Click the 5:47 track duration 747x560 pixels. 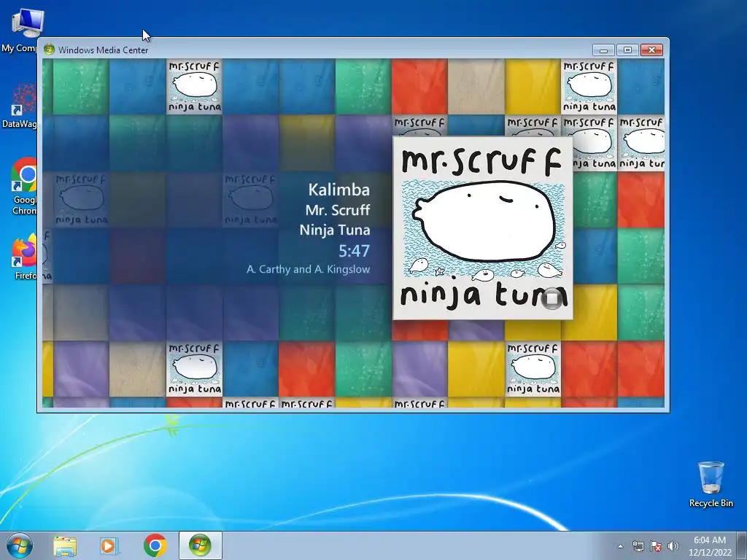click(354, 251)
